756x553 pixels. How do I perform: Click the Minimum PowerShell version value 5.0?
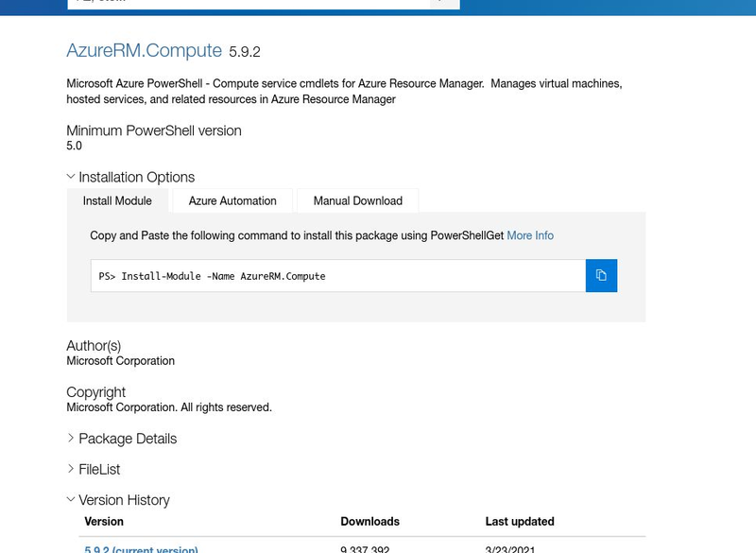[x=75, y=146]
